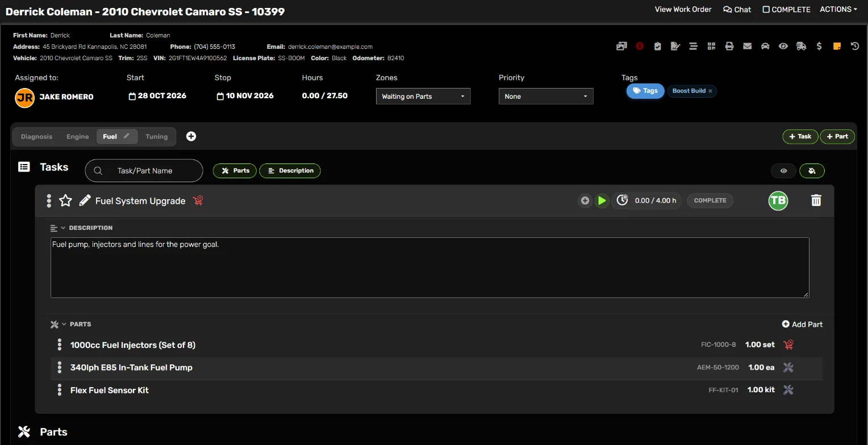Click the tools icon on Flex Fuel Sensor Kit row
The height and width of the screenshot is (445, 868).
point(788,390)
